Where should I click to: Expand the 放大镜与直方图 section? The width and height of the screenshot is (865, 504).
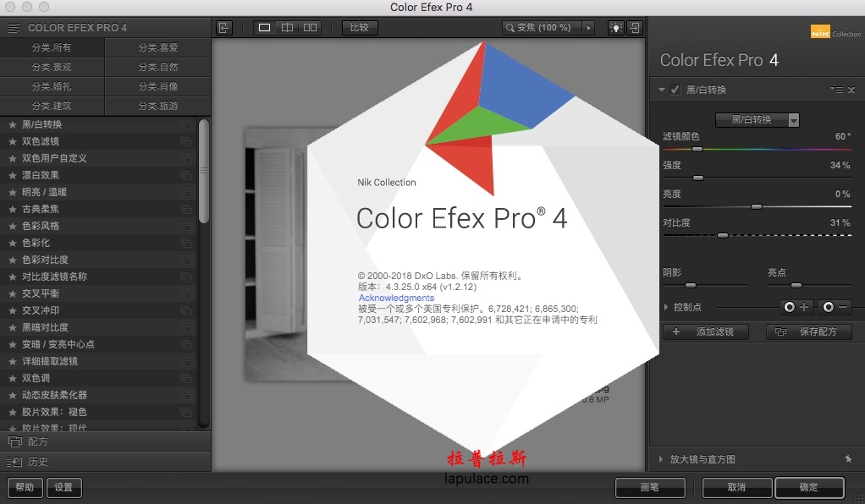tap(661, 459)
